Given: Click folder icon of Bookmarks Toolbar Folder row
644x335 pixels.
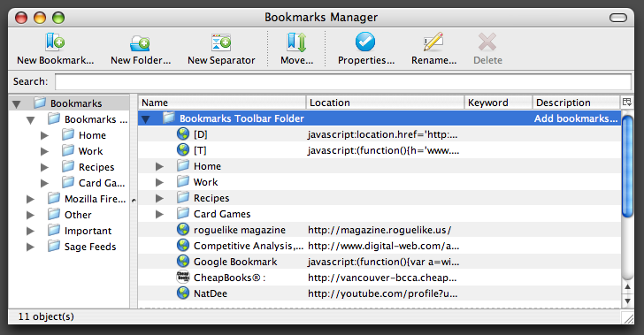Looking at the screenshot, I should click(169, 118).
